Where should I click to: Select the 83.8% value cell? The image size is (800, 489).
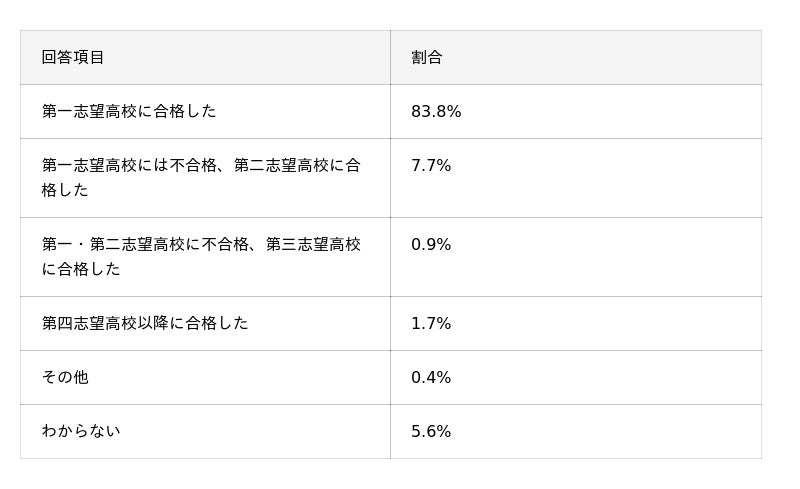[436, 112]
